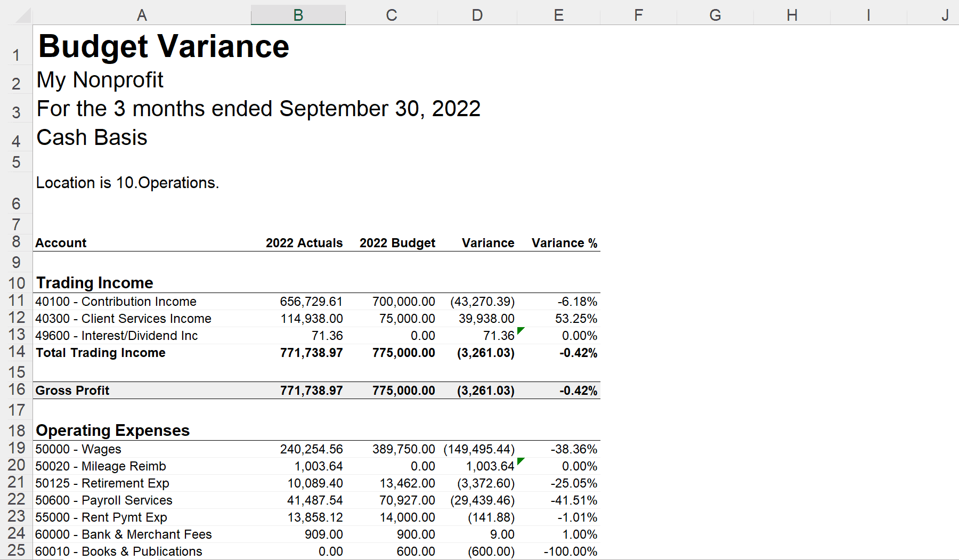Click the 'For the 3 months ended' cell
This screenshot has height=560, width=959.
coord(258,109)
